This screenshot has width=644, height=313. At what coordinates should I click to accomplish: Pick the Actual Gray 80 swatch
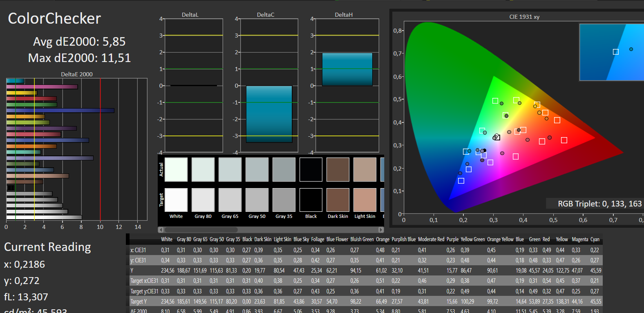pyautogui.click(x=203, y=169)
